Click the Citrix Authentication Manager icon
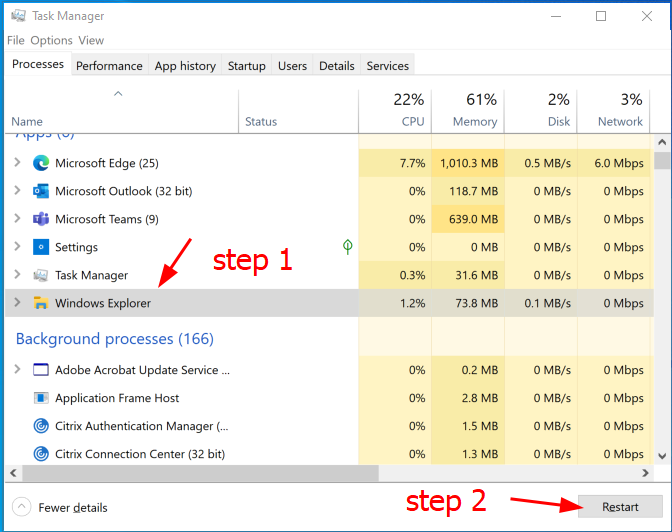This screenshot has width=672, height=532. [41, 426]
